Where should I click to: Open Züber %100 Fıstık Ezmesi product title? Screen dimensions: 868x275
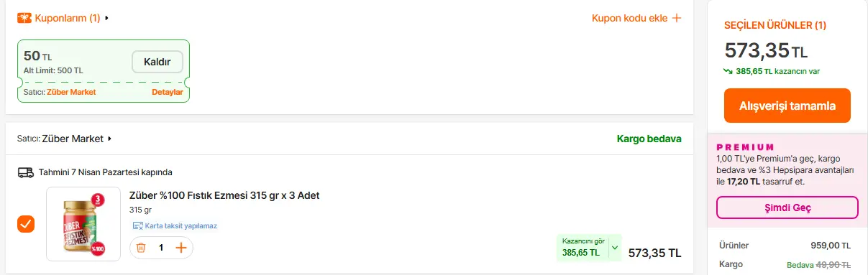tap(224, 195)
